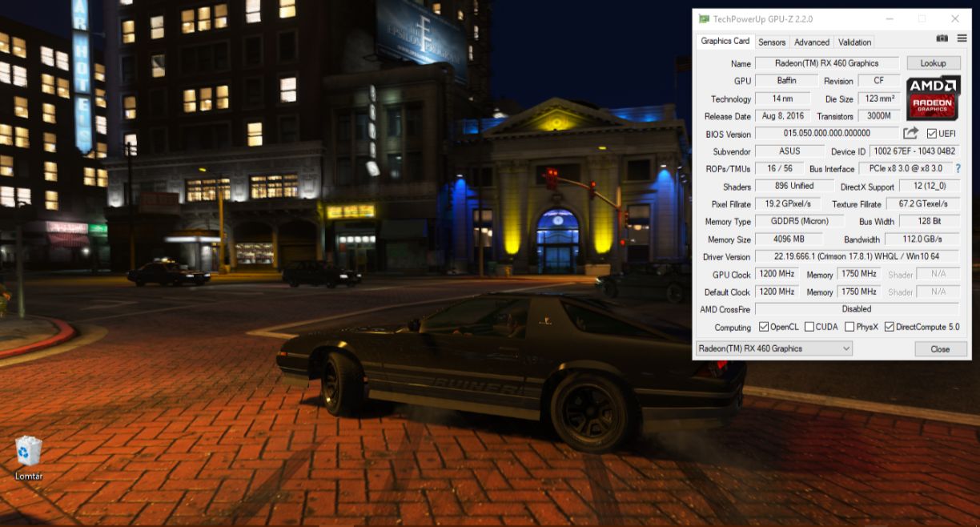This screenshot has width=980, height=527.
Task: Switch to the Graphics Card tab
Action: point(725,41)
